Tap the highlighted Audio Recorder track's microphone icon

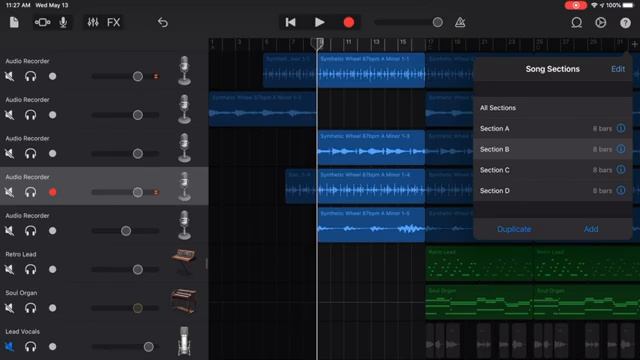pos(184,187)
